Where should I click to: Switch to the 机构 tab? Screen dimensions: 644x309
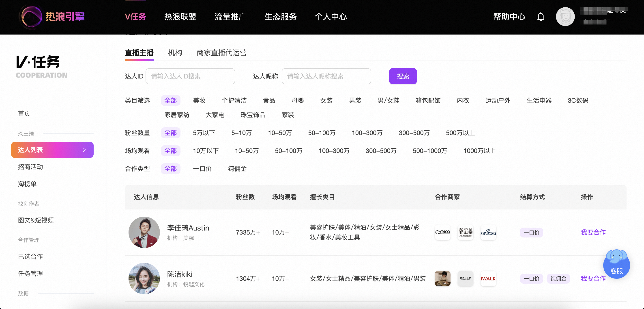pyautogui.click(x=175, y=53)
